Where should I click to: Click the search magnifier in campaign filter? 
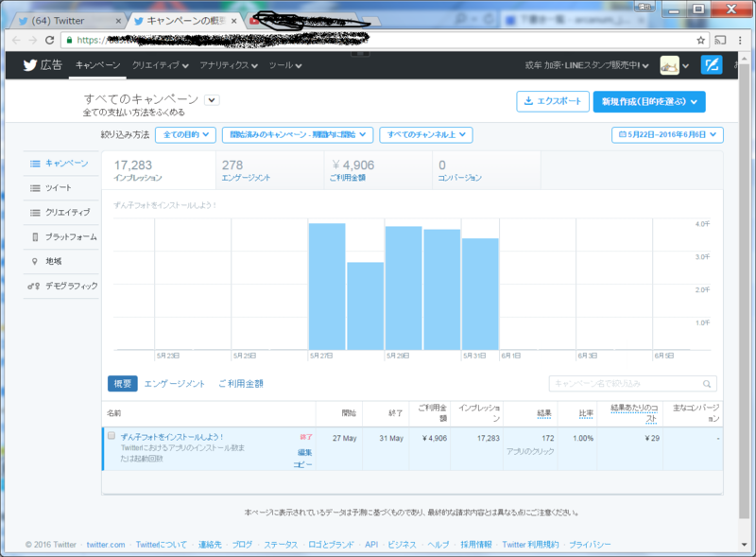pyautogui.click(x=706, y=384)
